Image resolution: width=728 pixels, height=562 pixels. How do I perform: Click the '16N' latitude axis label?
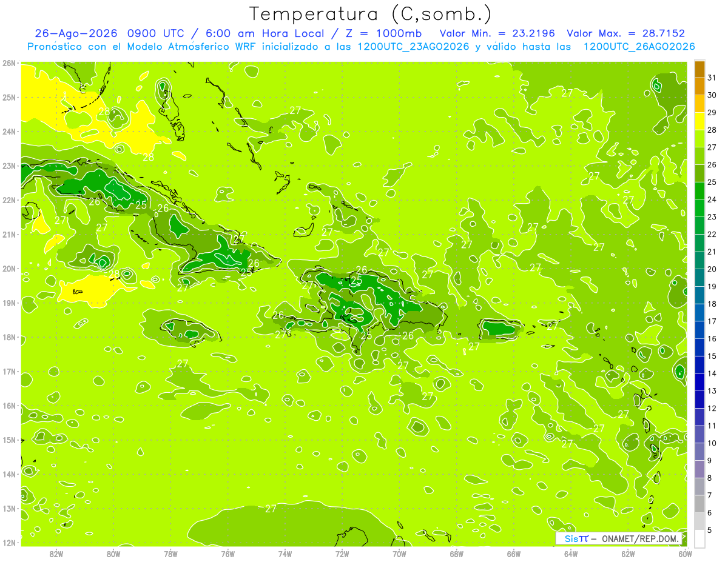pyautogui.click(x=9, y=406)
